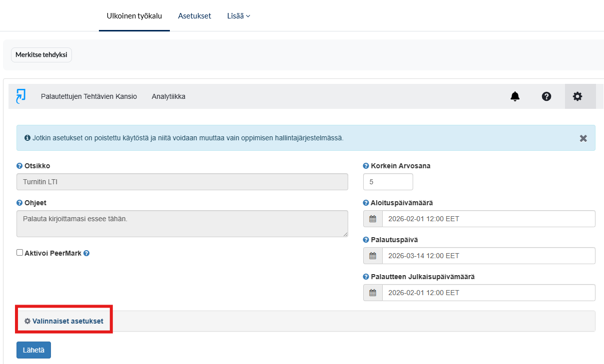This screenshot has width=604, height=364.
Task: Click help icon beside Otsikko label
Action: click(x=19, y=166)
